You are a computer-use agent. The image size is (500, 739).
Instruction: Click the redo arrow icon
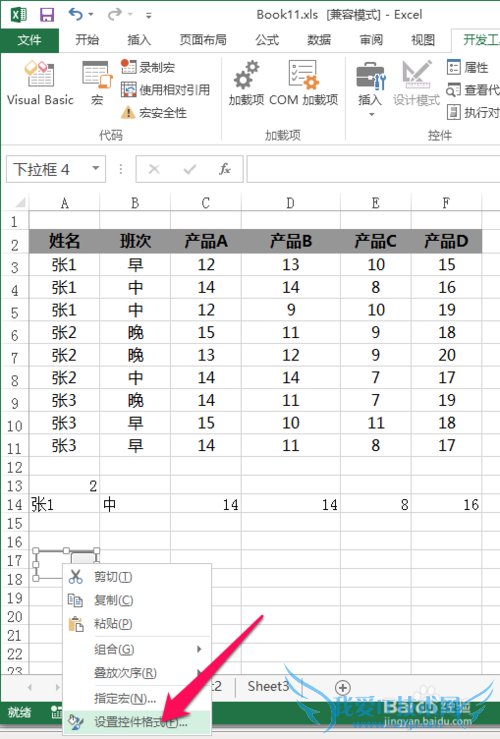(x=114, y=15)
